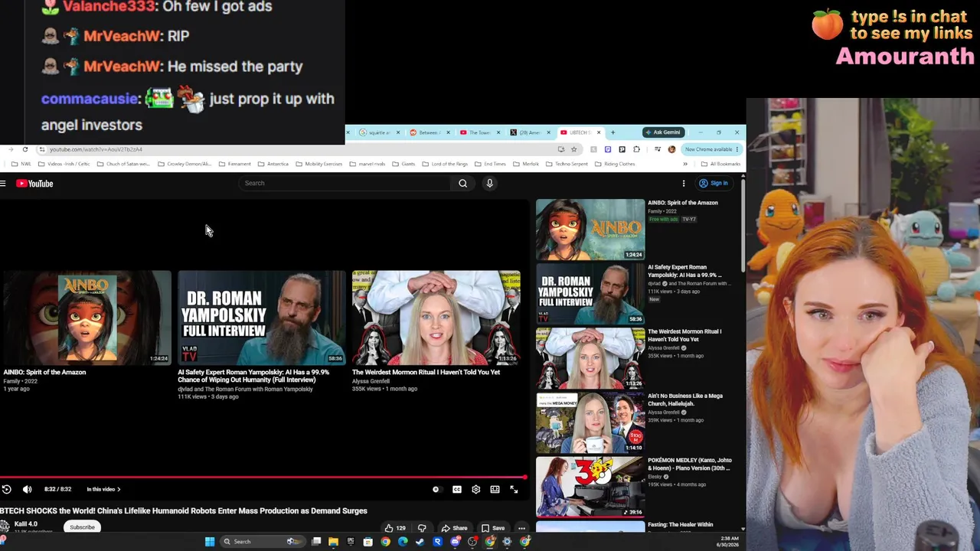Open AINBO endscreen video thumbnail
This screenshot has height=551, width=980.
pyautogui.click(x=86, y=317)
